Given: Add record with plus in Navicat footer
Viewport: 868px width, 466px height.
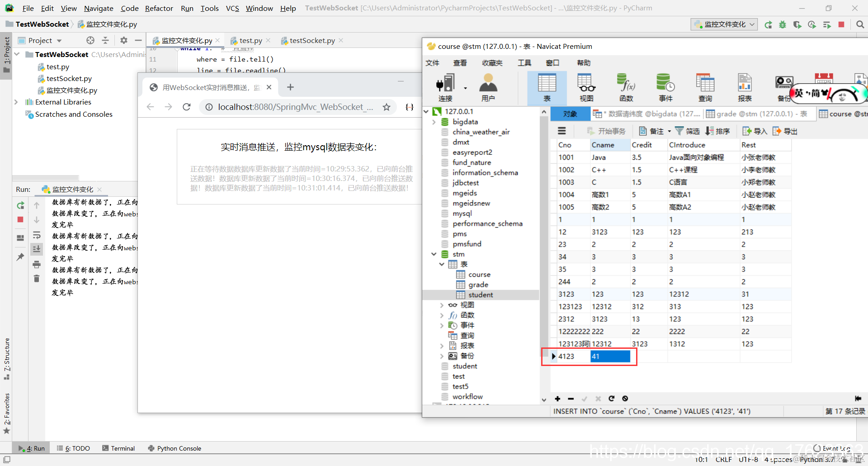Looking at the screenshot, I should (x=557, y=399).
